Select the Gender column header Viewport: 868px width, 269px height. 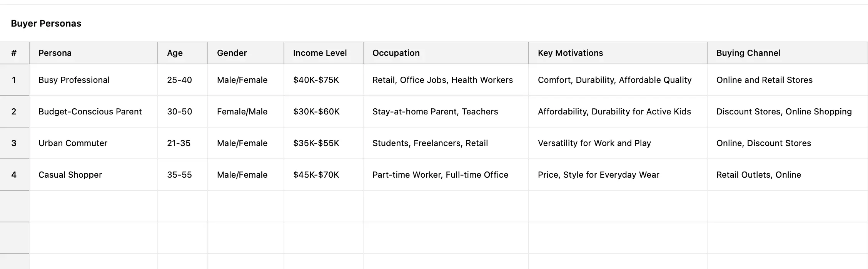coord(232,53)
